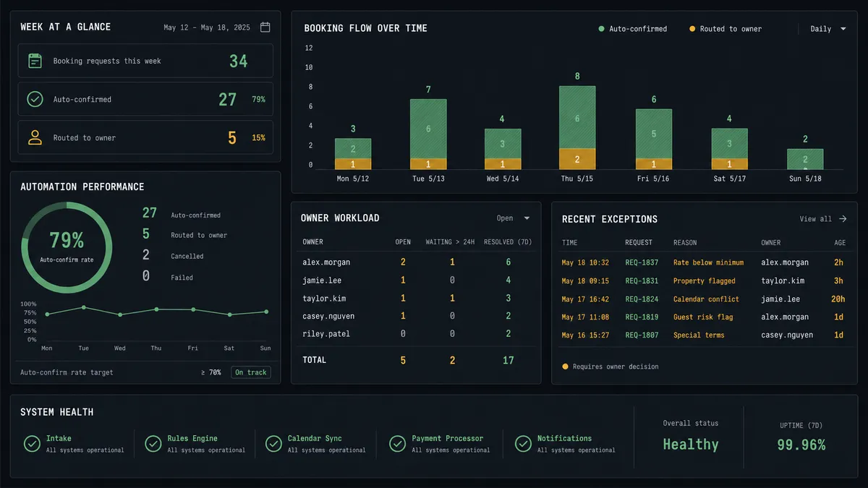The width and height of the screenshot is (868, 488).
Task: Click the Guest risk flag reason
Action: pos(702,317)
